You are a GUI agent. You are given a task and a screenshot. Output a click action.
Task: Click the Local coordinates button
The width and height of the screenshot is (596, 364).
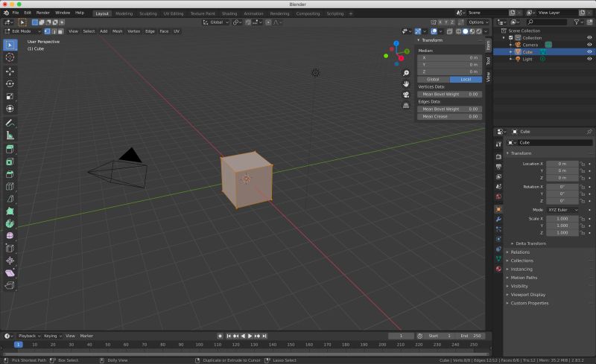pos(466,80)
